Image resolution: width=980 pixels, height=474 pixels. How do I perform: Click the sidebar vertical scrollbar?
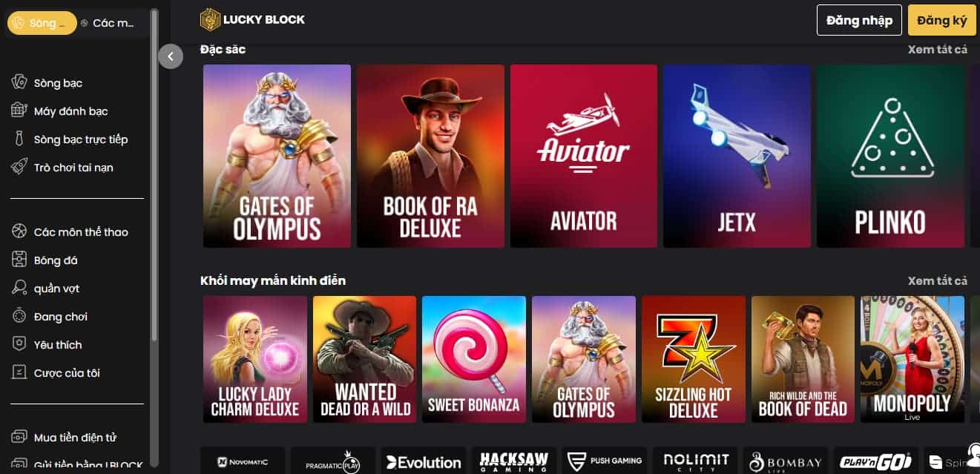154,174
